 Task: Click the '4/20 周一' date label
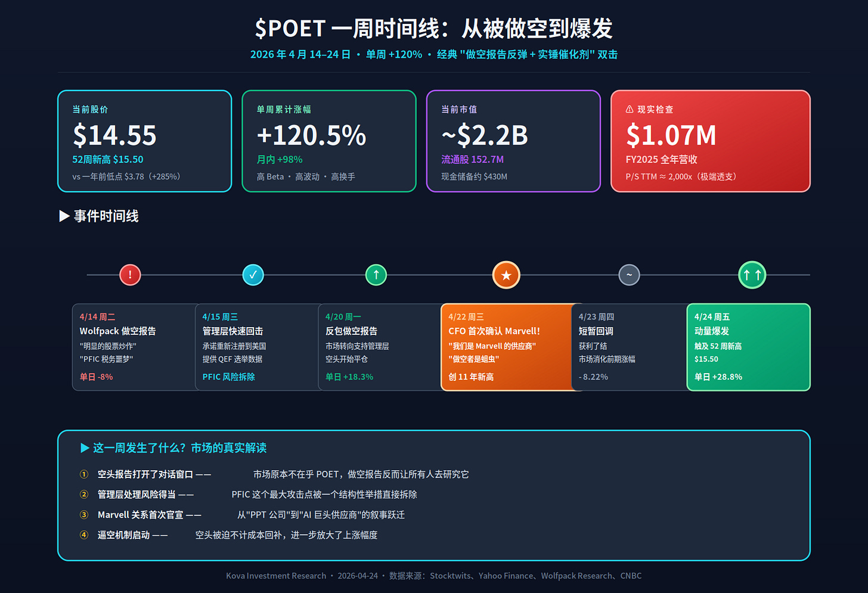pos(343,317)
